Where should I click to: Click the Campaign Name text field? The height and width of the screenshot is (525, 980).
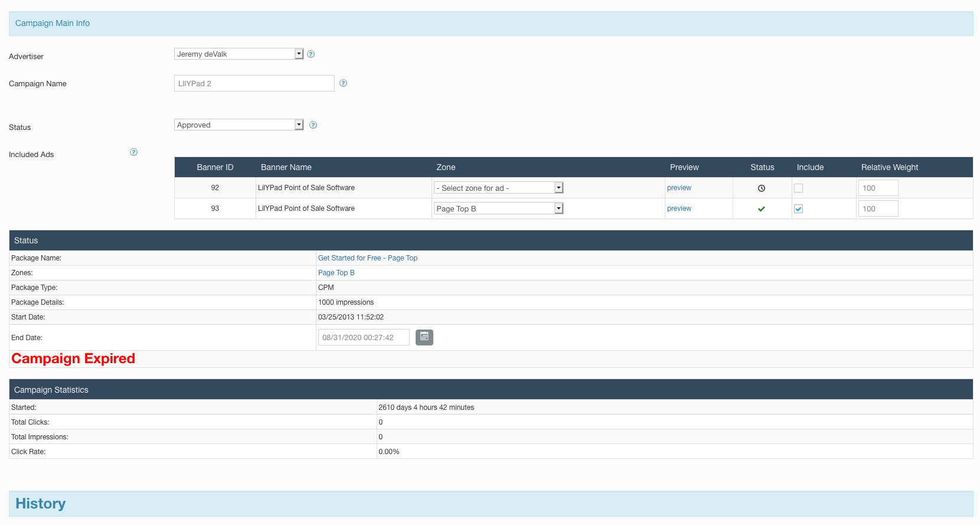pyautogui.click(x=254, y=83)
